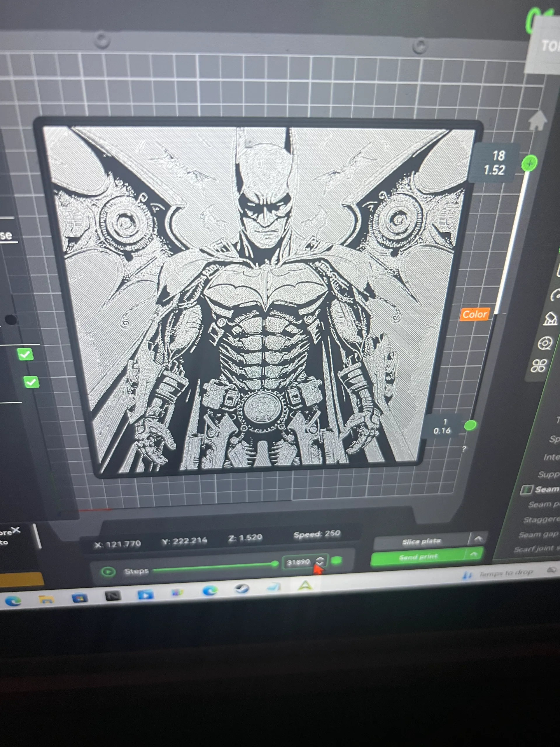This screenshot has height=747, width=560.
Task: Click the Seam section icon
Action: pos(526,490)
